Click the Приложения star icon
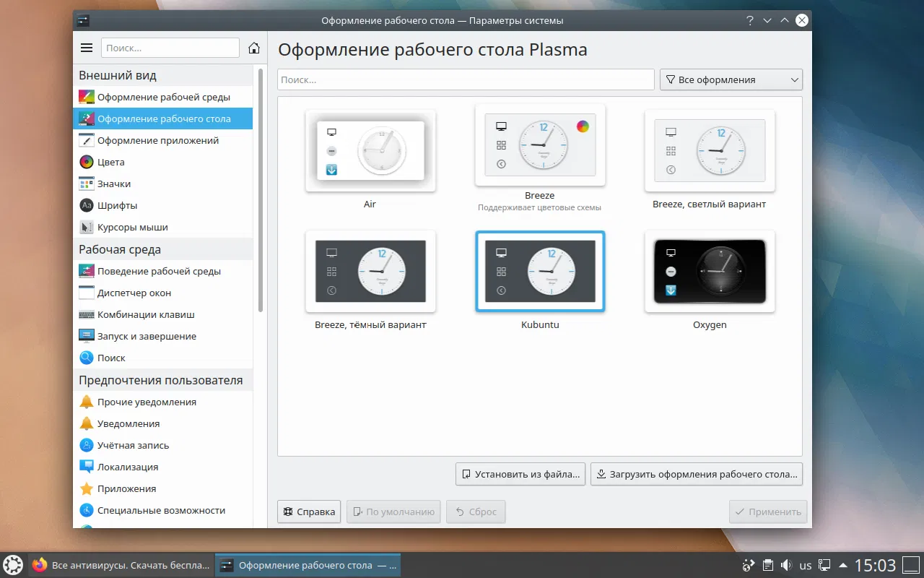The height and width of the screenshot is (578, 924). [x=87, y=488]
